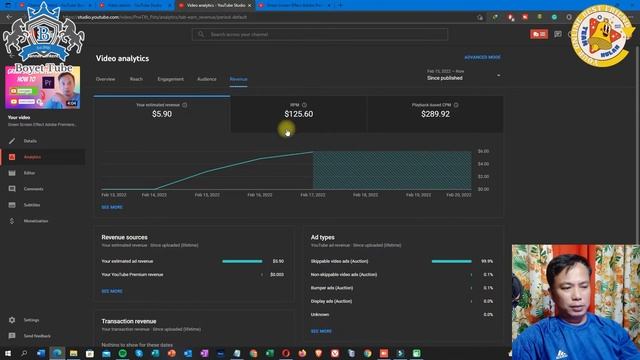Select Analytics in the left sidebar
Image resolution: width=640 pixels, height=360 pixels.
(43, 157)
